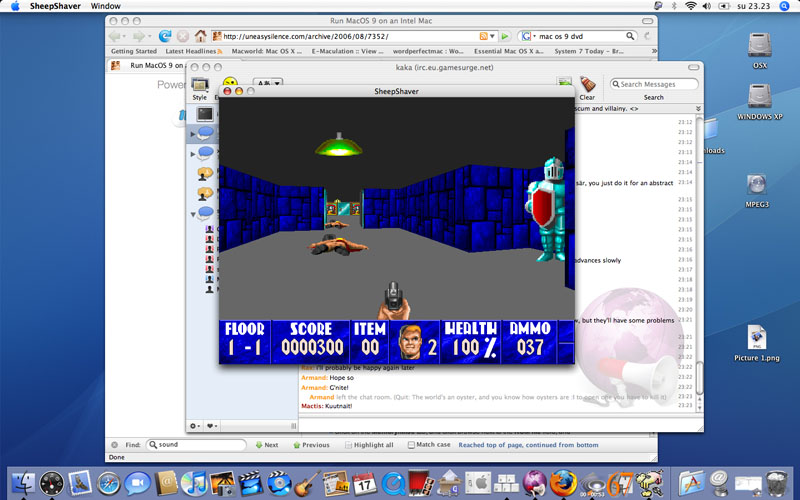The image size is (800, 500).
Task: Open Safari compass icon in the Dock
Action: tap(109, 483)
